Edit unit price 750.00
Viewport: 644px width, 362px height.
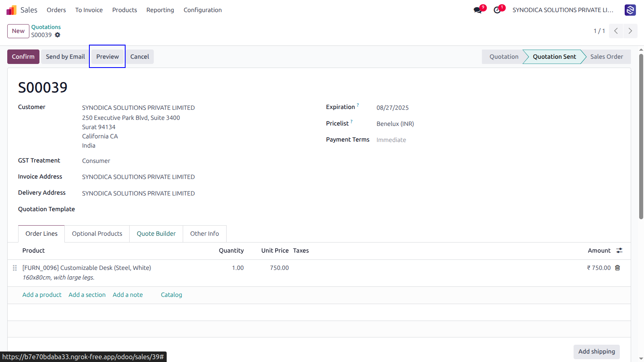pos(279,268)
